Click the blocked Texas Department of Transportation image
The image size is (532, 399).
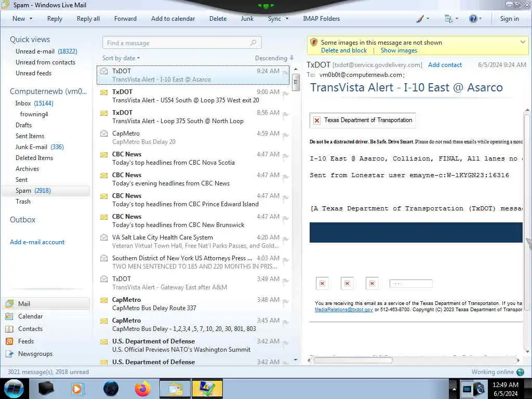pyautogui.click(x=362, y=121)
